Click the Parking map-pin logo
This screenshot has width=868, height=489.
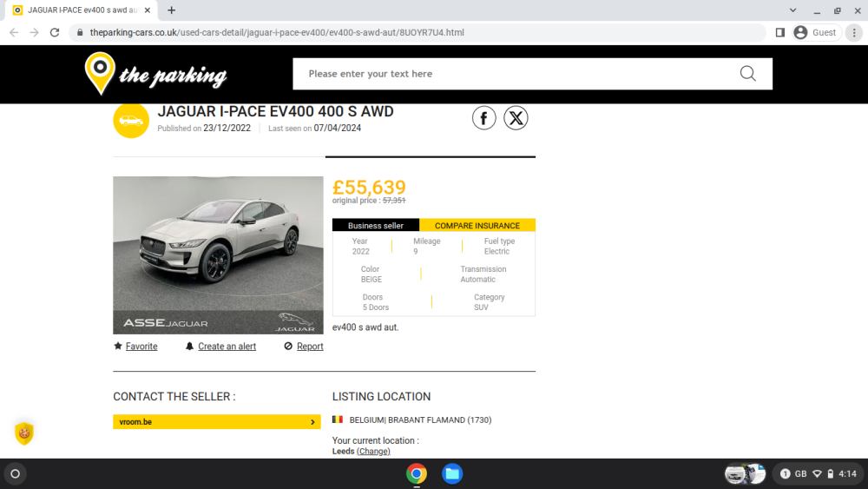100,73
